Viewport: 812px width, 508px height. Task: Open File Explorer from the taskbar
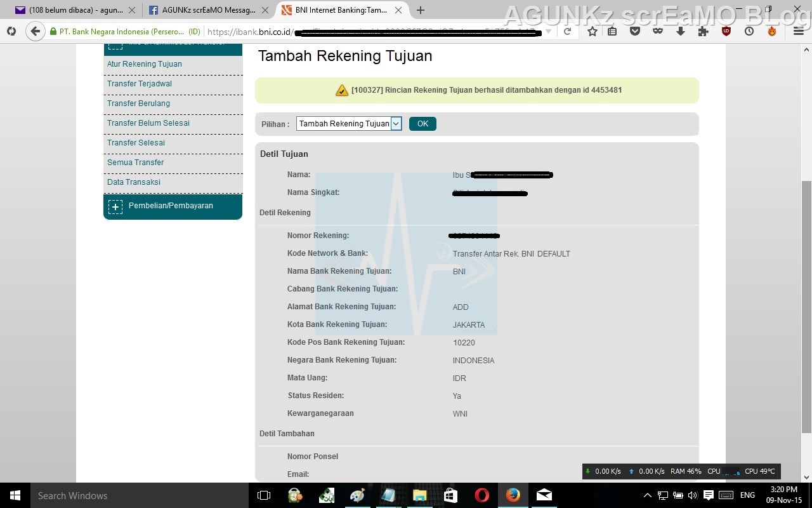pos(419,495)
